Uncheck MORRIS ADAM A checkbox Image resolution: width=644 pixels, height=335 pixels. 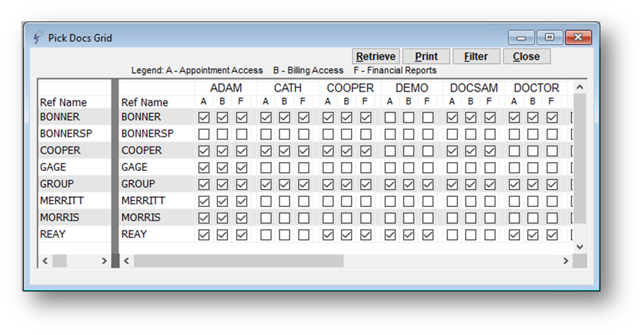click(204, 218)
